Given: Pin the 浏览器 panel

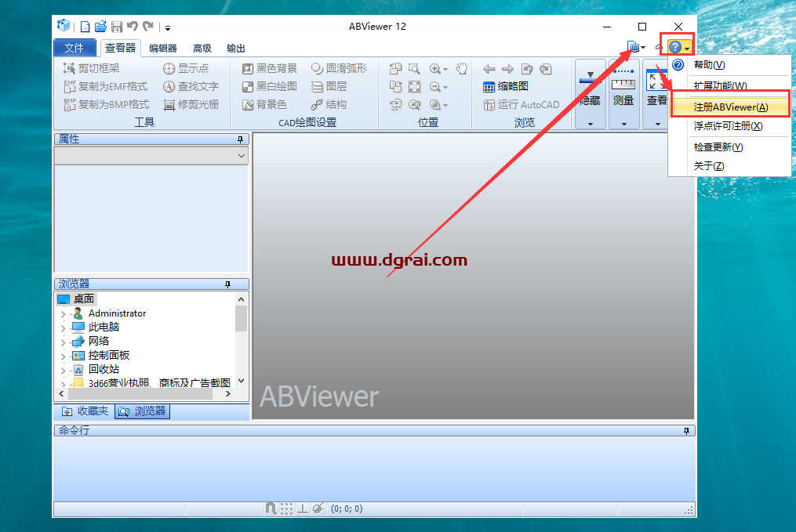Looking at the screenshot, I should tap(227, 284).
